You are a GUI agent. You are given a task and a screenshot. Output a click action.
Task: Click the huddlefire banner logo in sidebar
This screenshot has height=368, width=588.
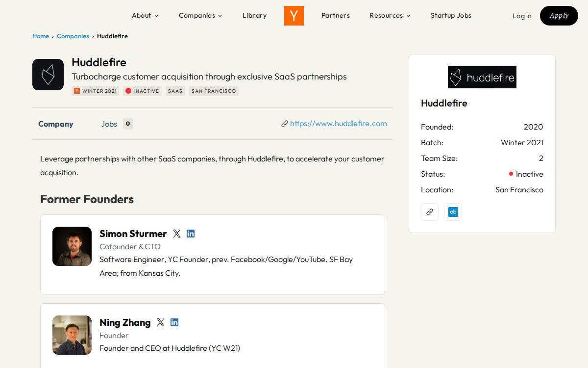pos(482,77)
